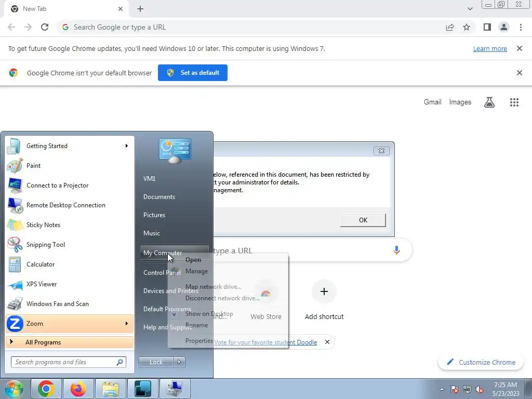This screenshot has width=532, height=399.
Task: Expand the Getting Started submenu arrow
Action: 127,146
